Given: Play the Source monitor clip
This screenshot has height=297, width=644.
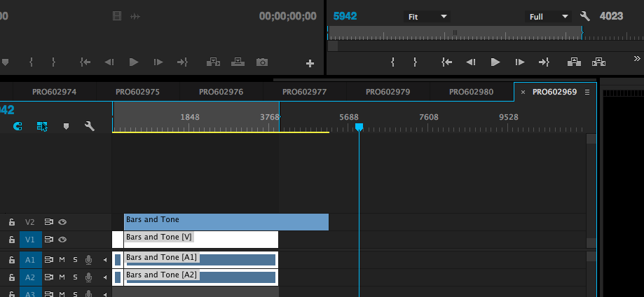Looking at the screenshot, I should pyautogui.click(x=134, y=62).
